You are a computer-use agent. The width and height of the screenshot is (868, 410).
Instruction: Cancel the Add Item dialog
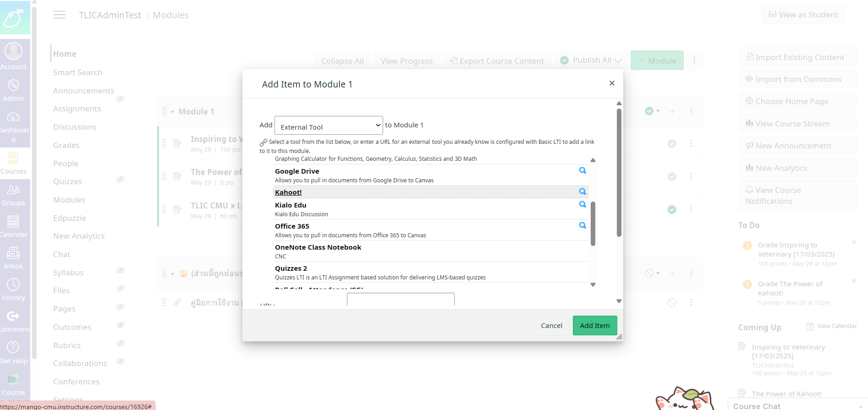[551, 326]
